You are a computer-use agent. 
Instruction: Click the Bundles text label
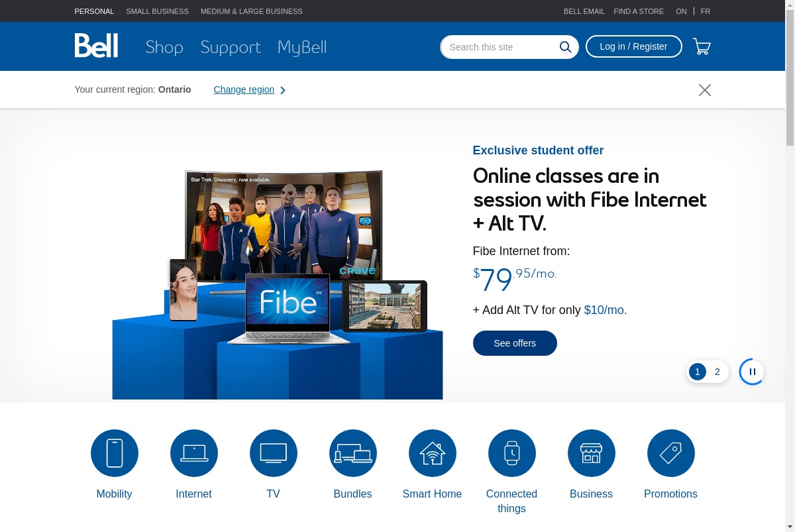352,494
